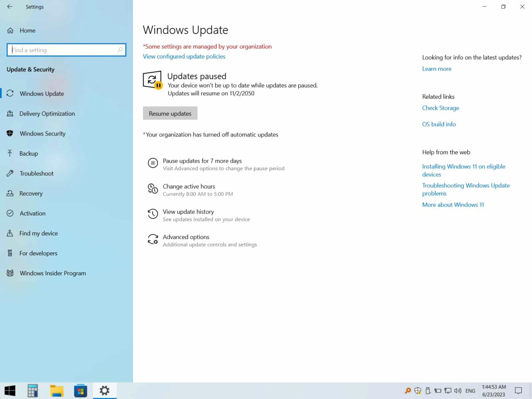Screen dimensions: 532x399
Task: Select Recovery in the sidebar
Action: 31,193
